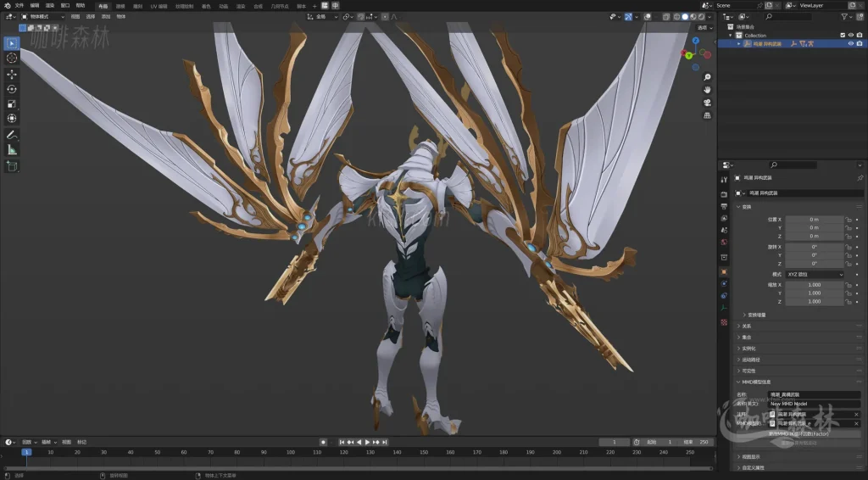Switch to the 几何节点 workspace tab

click(x=280, y=6)
